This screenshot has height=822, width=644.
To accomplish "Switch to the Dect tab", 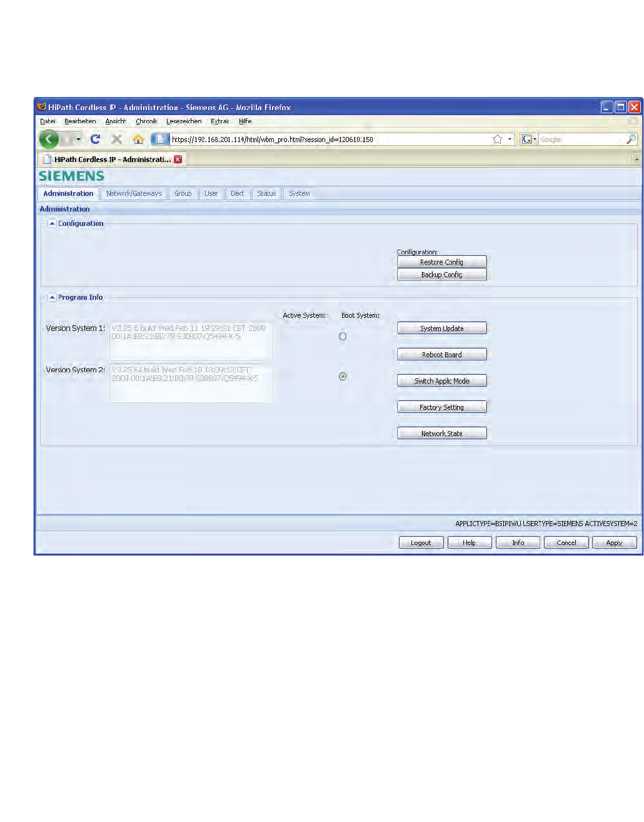I will (x=238, y=194).
